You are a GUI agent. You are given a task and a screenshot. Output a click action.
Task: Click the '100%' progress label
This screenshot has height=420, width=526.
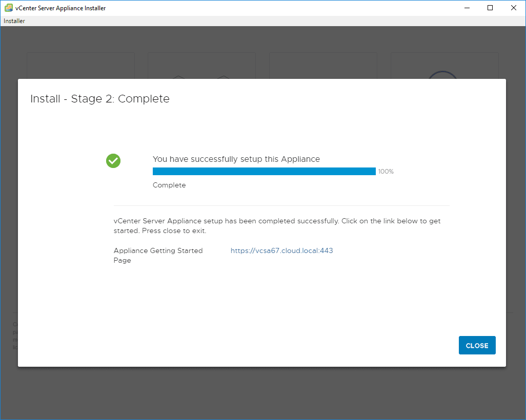click(386, 172)
